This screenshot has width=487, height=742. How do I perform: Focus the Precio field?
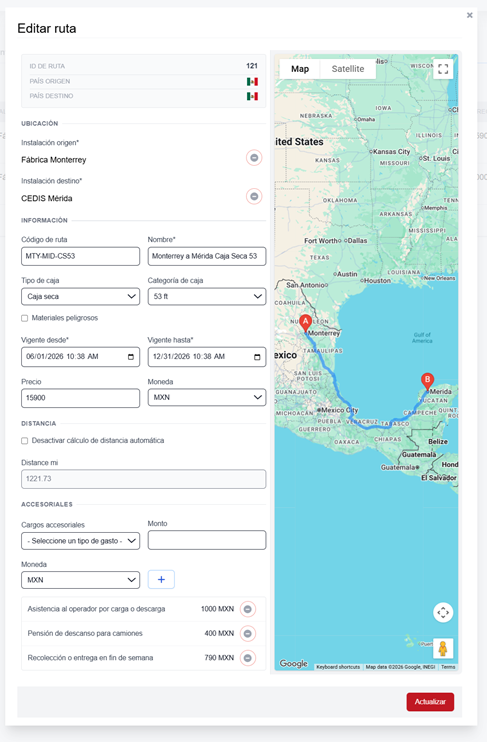pos(80,398)
